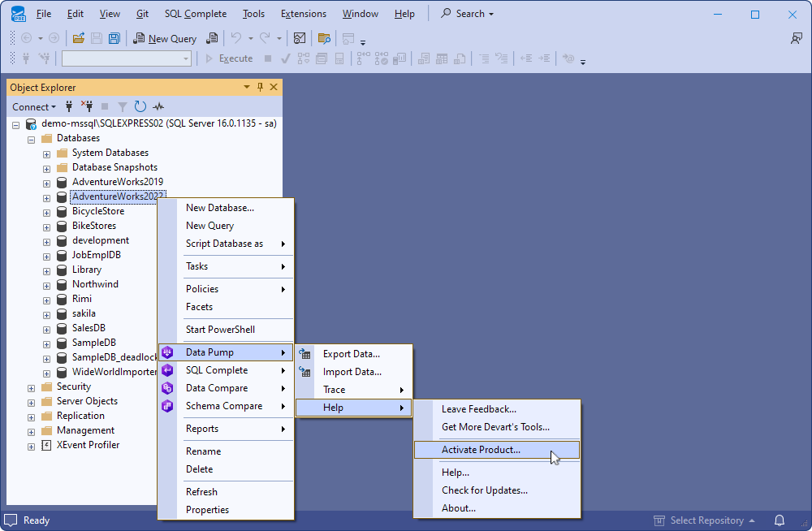812x531 pixels.
Task: Select Leave Feedback menu item
Action: [497, 409]
